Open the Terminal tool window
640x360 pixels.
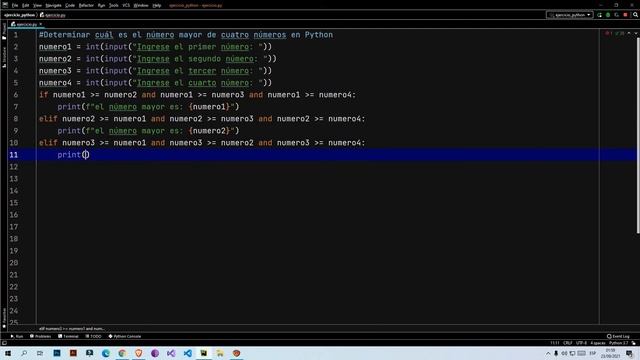point(68,336)
